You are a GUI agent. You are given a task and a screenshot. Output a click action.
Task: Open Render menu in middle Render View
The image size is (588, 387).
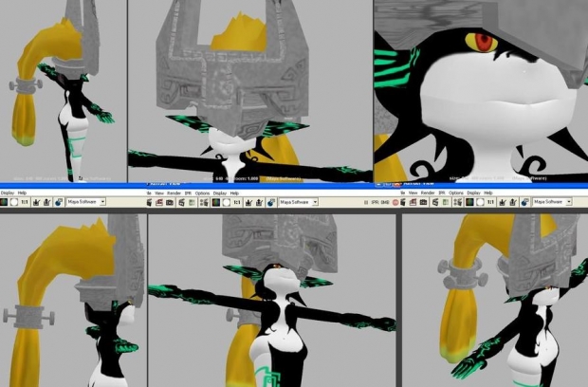point(174,193)
